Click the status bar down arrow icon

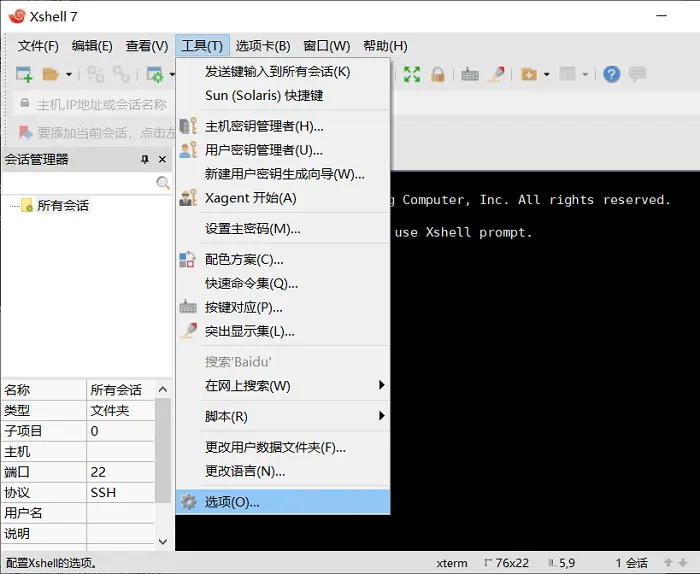[x=683, y=563]
